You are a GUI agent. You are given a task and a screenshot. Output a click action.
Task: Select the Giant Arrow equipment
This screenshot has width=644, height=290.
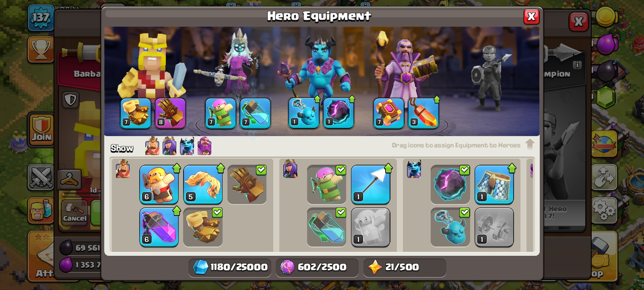(370, 184)
